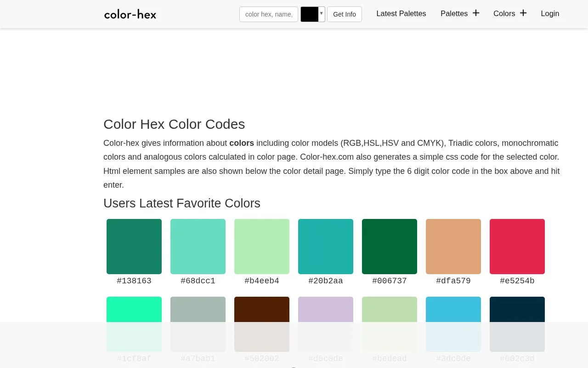The image size is (588, 368).
Task: Select the #a7bab1 grey-green swatch
Action: coord(198,324)
